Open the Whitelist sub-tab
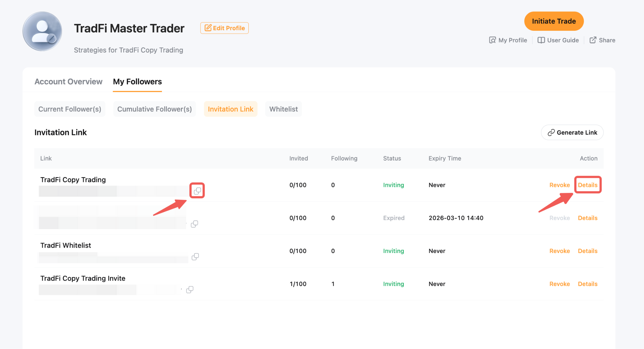The width and height of the screenshot is (644, 349). tap(283, 109)
